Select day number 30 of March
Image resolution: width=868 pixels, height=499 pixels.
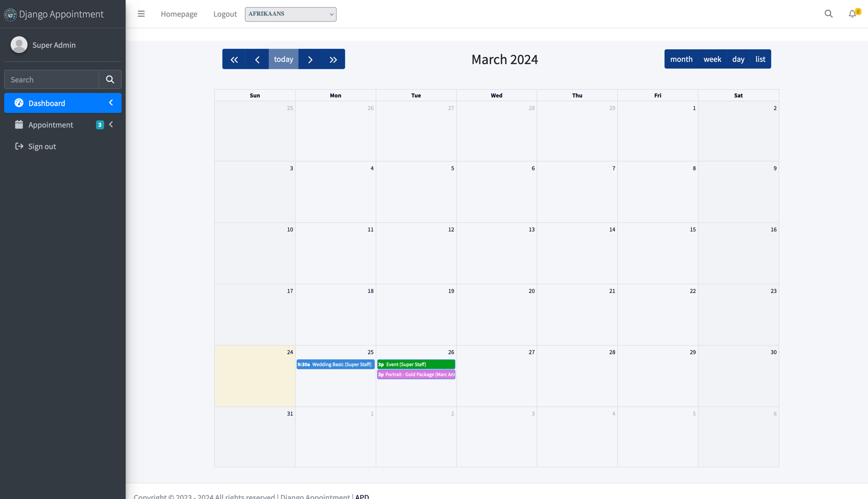point(774,352)
